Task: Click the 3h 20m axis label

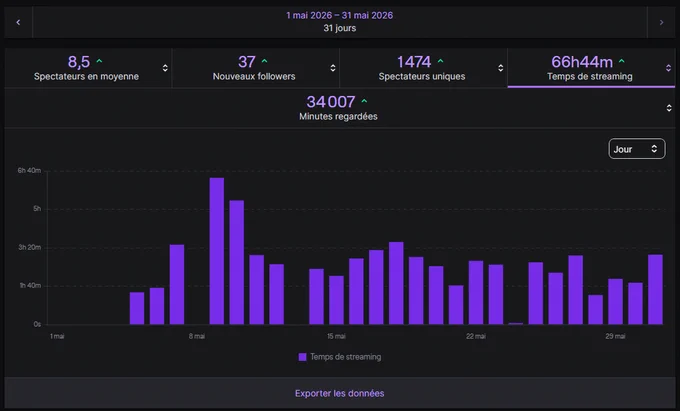Action: click(29, 247)
